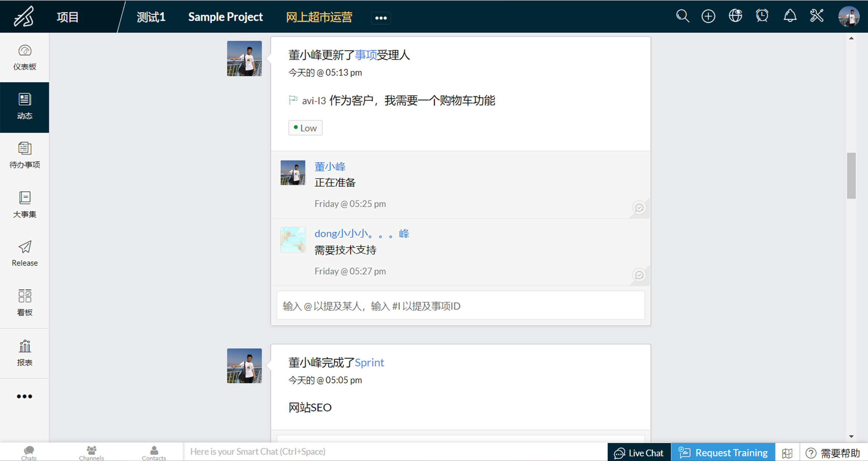Open the Sprint link in feed
Viewport: 868px width, 461px height.
(369, 362)
